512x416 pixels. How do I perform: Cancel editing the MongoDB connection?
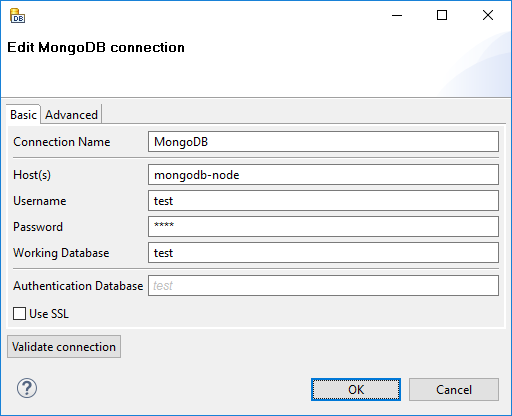tap(454, 389)
